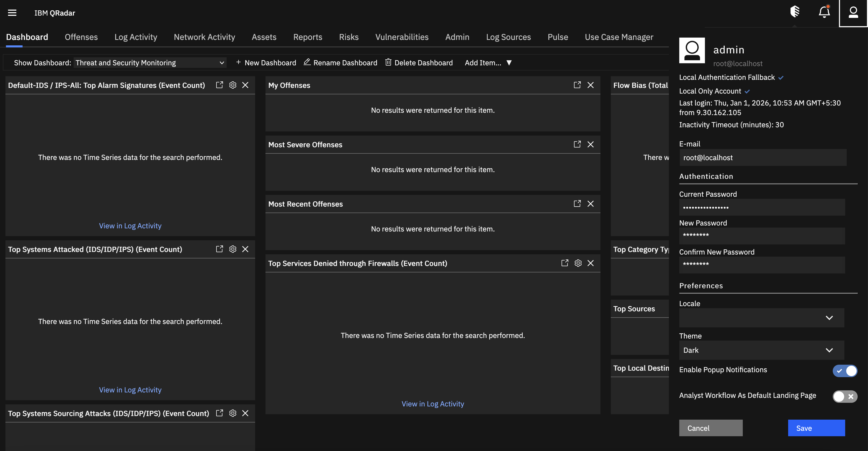Viewport: 868px width, 451px height.
Task: Enable Analyst Workflow As Default Landing Page
Action: pos(845,396)
